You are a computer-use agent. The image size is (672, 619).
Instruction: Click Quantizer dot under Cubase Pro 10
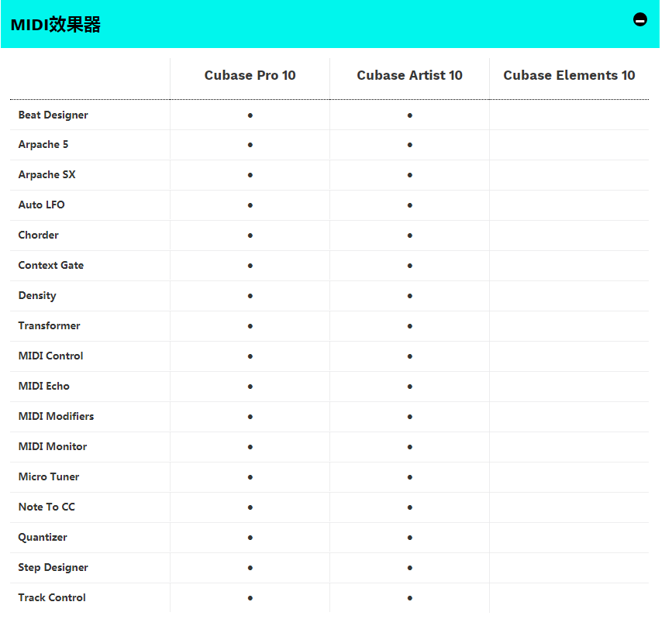point(250,538)
